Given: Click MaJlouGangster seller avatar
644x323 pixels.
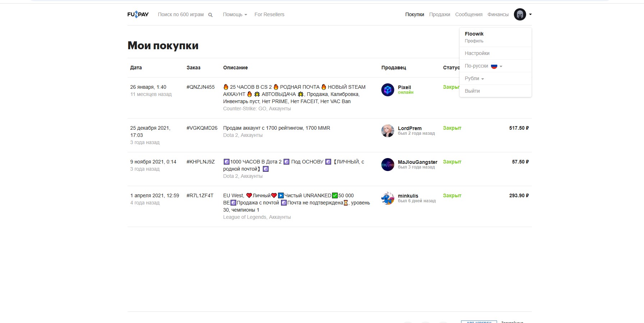Looking at the screenshot, I should click(x=387, y=165).
